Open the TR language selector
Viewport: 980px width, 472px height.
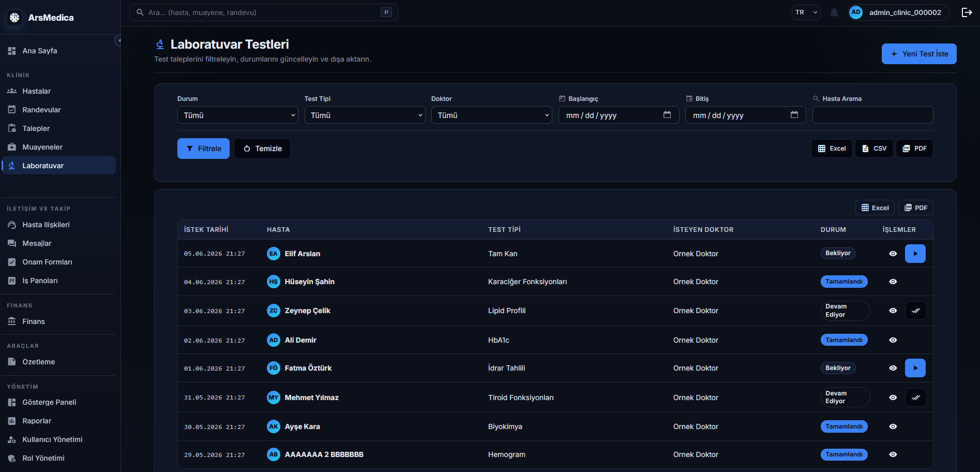tap(806, 12)
